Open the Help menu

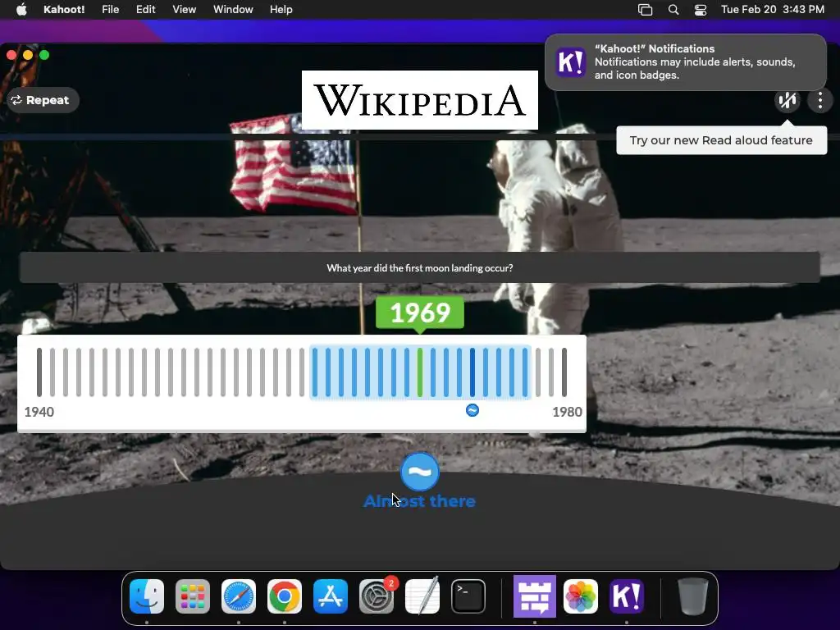point(281,10)
